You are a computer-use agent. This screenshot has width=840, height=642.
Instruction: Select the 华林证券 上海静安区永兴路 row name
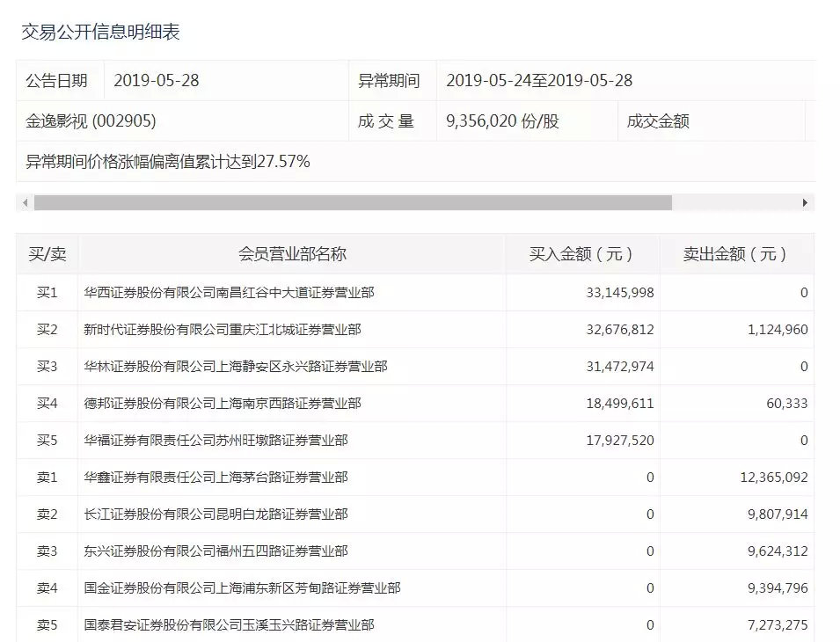[x=235, y=366]
